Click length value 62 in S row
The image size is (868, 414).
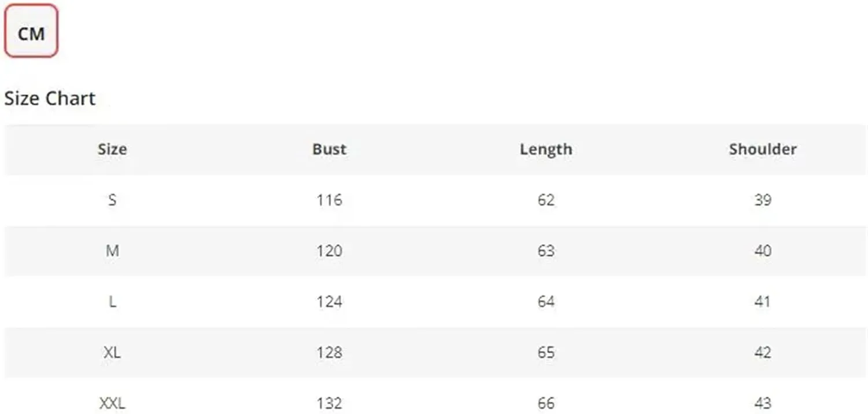coord(546,200)
